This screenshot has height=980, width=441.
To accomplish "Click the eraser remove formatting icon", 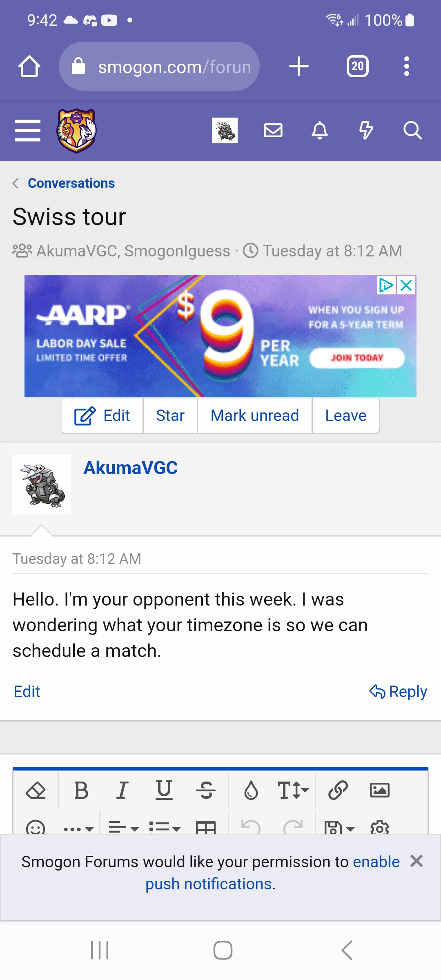I will click(x=36, y=790).
